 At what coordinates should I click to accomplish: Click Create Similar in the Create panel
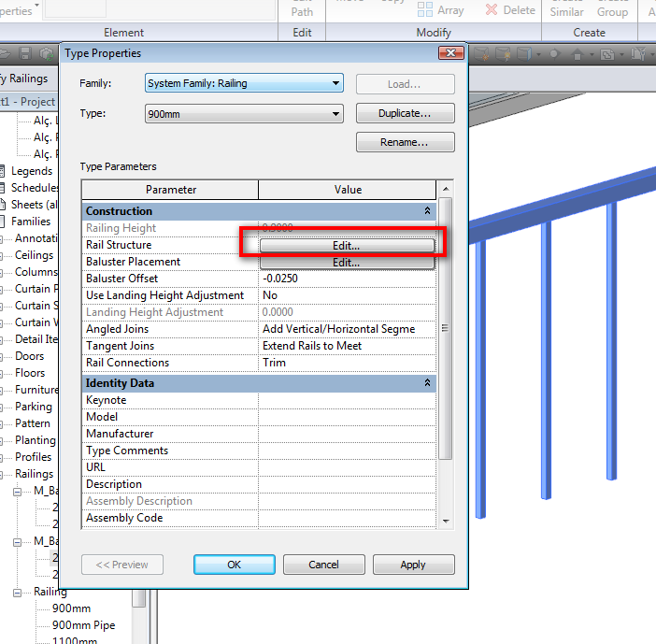(x=567, y=9)
